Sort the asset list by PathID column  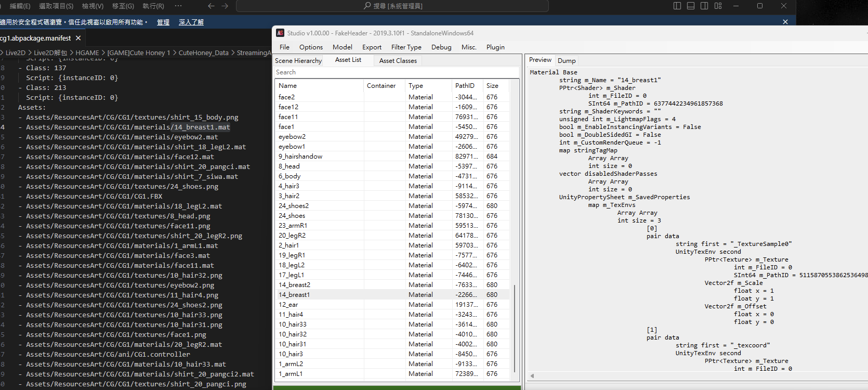coord(467,86)
